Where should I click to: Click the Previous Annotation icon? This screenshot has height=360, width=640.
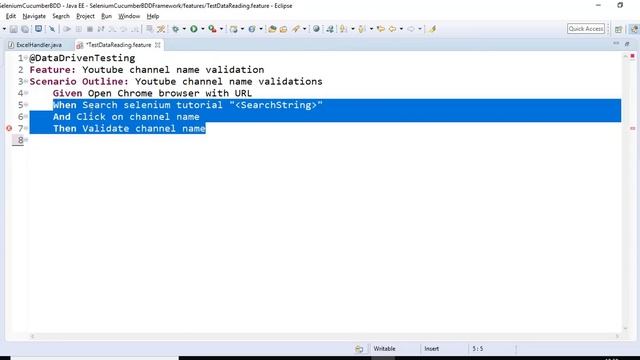(x=362, y=29)
